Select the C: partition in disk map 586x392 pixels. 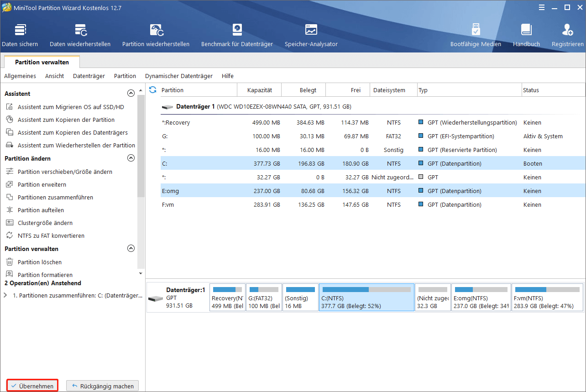(x=366, y=297)
